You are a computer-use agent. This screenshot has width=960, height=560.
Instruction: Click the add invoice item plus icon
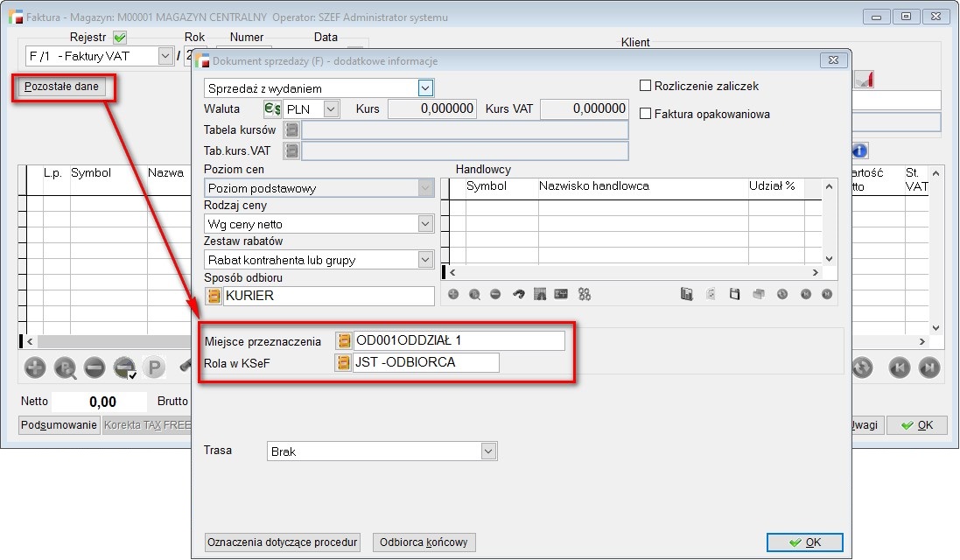coord(35,368)
